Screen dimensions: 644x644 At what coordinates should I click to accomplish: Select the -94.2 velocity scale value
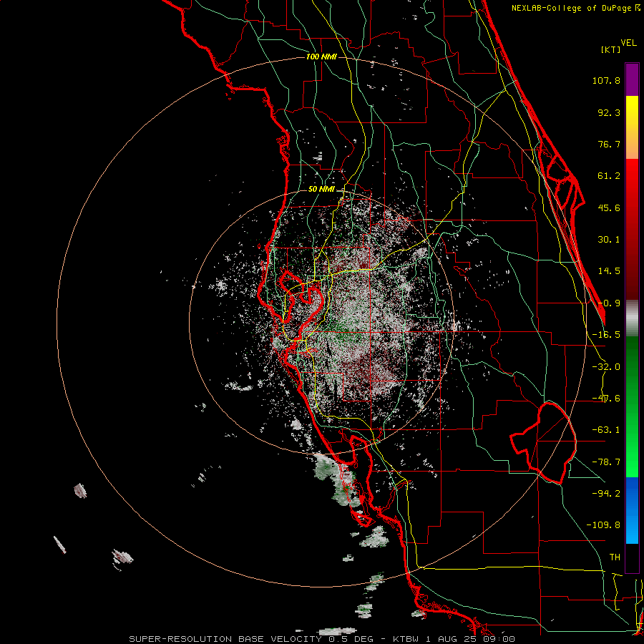pyautogui.click(x=606, y=493)
